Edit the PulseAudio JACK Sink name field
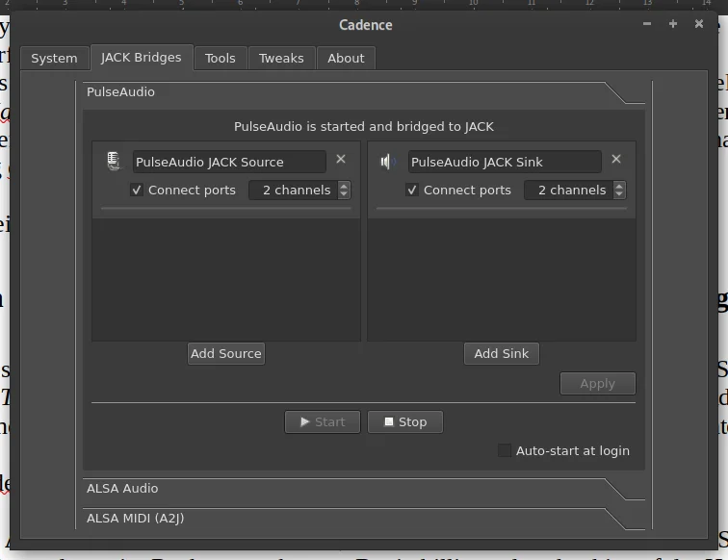Viewport: 728px width, 560px height. pyautogui.click(x=505, y=162)
